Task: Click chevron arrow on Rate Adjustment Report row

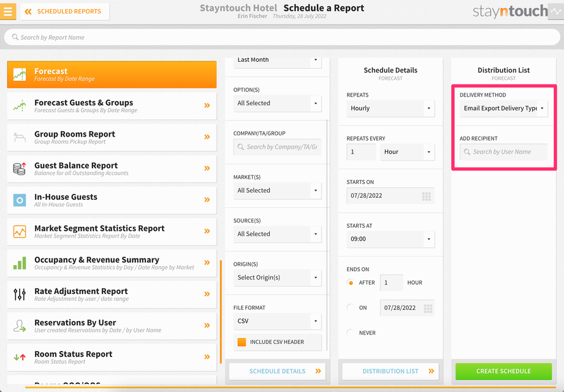Action: (207, 294)
